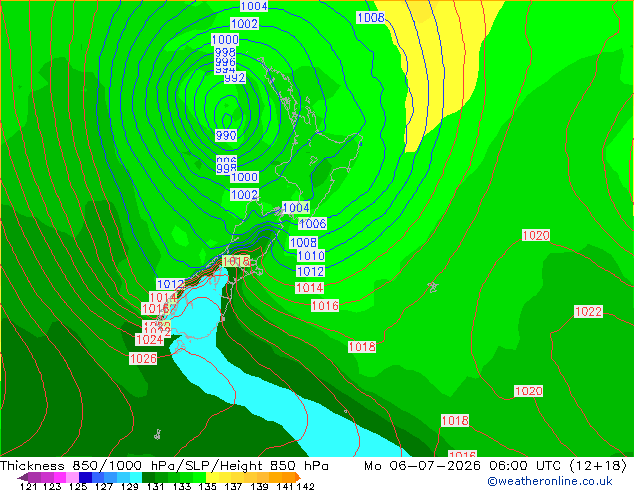634x490 pixels.
Task: Select the red 1024 isobar label
Action: click(x=150, y=340)
